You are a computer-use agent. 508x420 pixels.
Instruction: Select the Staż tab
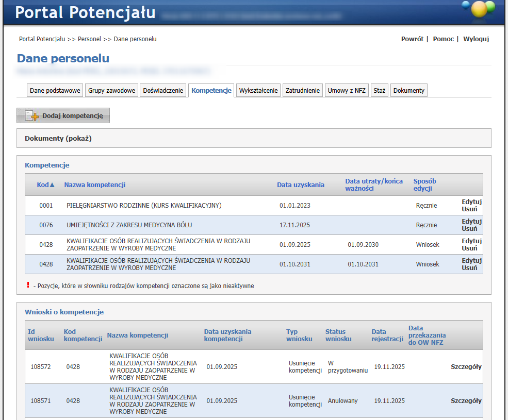coord(379,91)
